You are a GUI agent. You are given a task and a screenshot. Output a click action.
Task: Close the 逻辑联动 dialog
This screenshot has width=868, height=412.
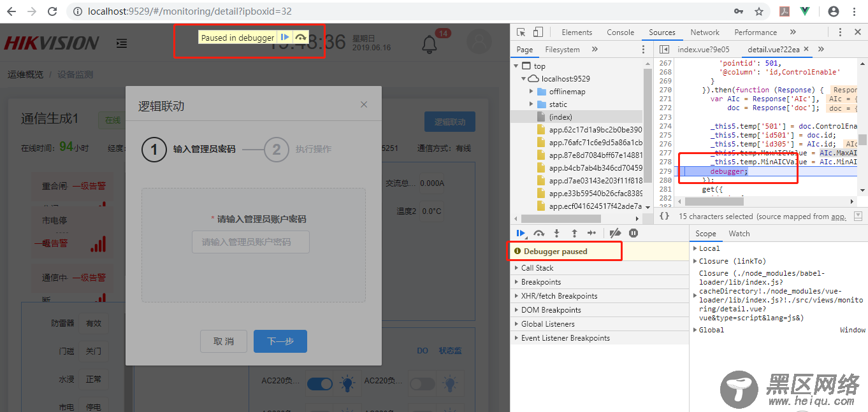[x=364, y=104]
